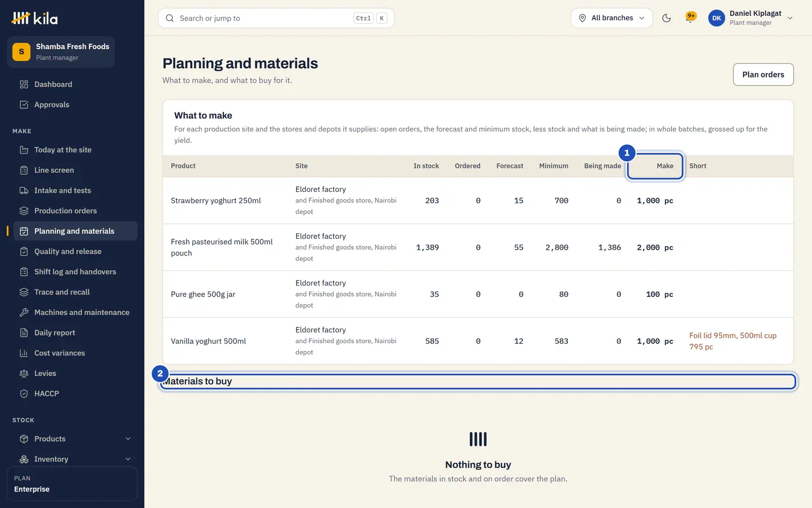This screenshot has height=508, width=812.
Task: Click the Make column header
Action: (x=655, y=166)
